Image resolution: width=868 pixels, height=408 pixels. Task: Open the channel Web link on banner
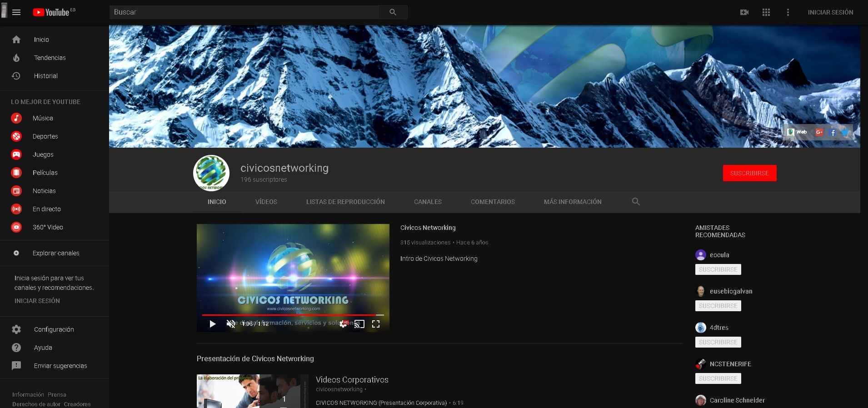pos(797,132)
